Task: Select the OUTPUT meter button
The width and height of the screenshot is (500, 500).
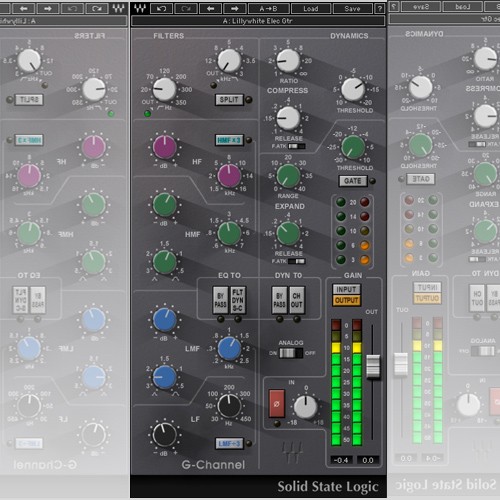Action: (x=346, y=300)
